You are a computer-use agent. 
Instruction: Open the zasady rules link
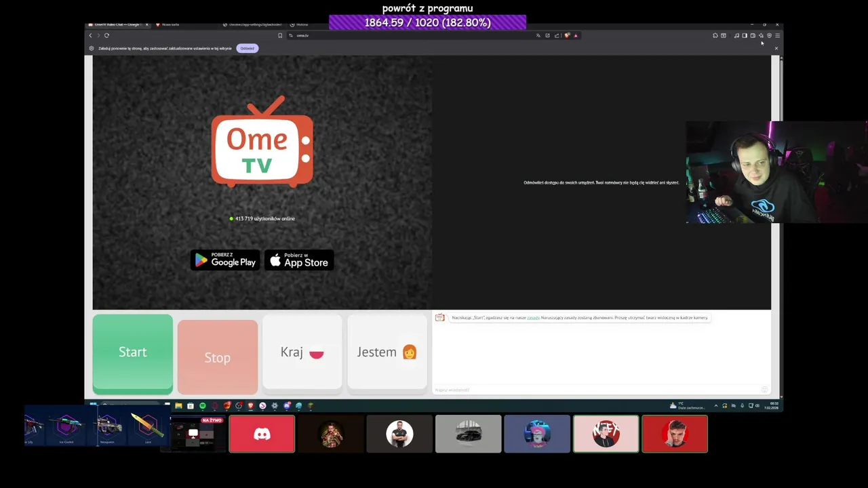point(533,317)
